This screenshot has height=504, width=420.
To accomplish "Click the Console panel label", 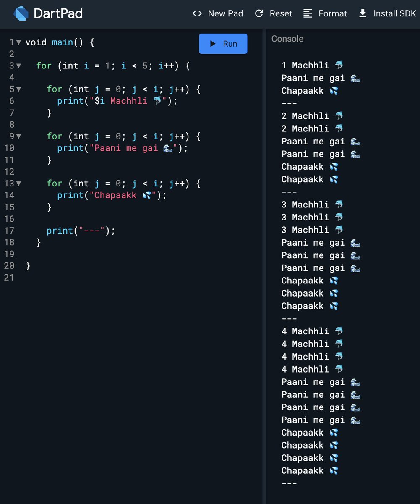I will point(287,39).
